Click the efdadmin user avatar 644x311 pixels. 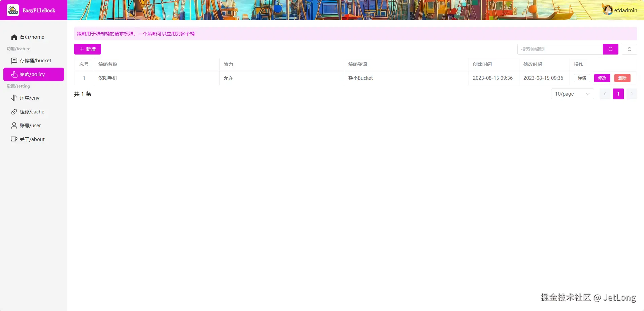(608, 10)
